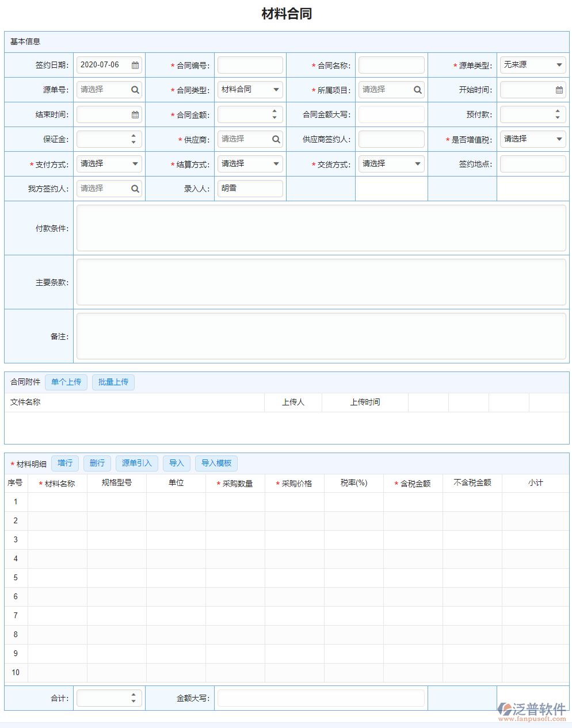Click search icon in 所属项目 field
Image resolution: width=572 pixels, height=728 pixels.
418,90
